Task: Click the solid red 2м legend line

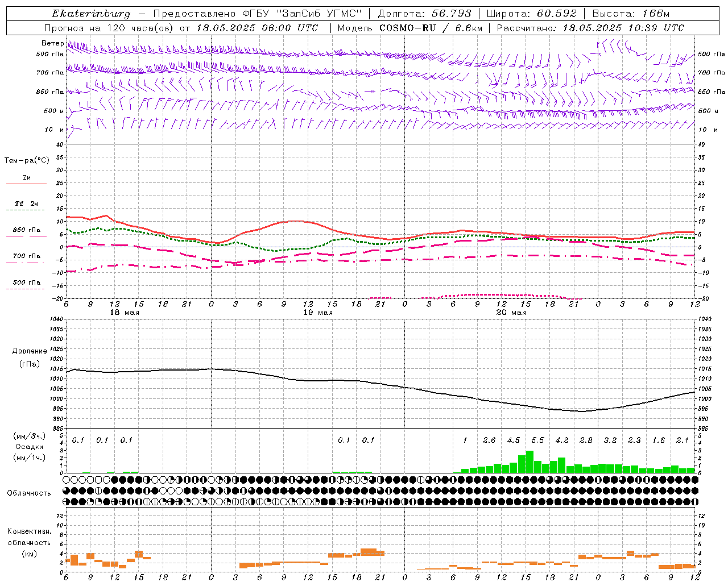Action: point(26,184)
